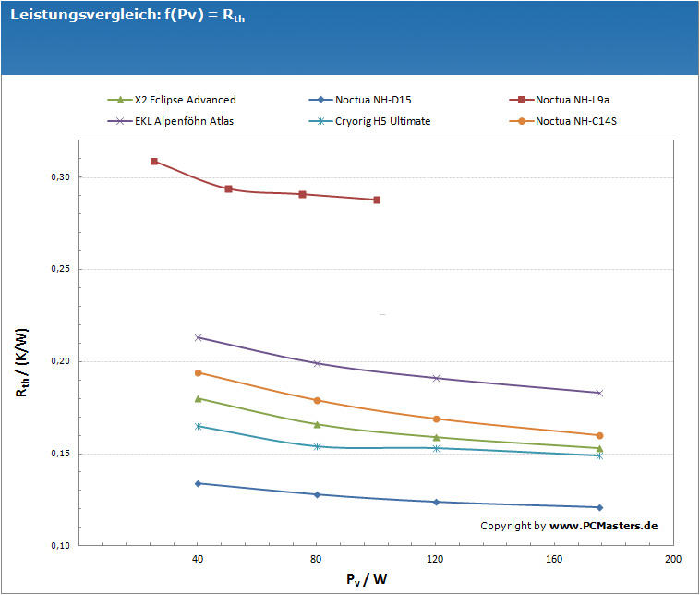Click teal Cryorig H5 data point at 120 W
The height and width of the screenshot is (595, 700).
coord(437,448)
